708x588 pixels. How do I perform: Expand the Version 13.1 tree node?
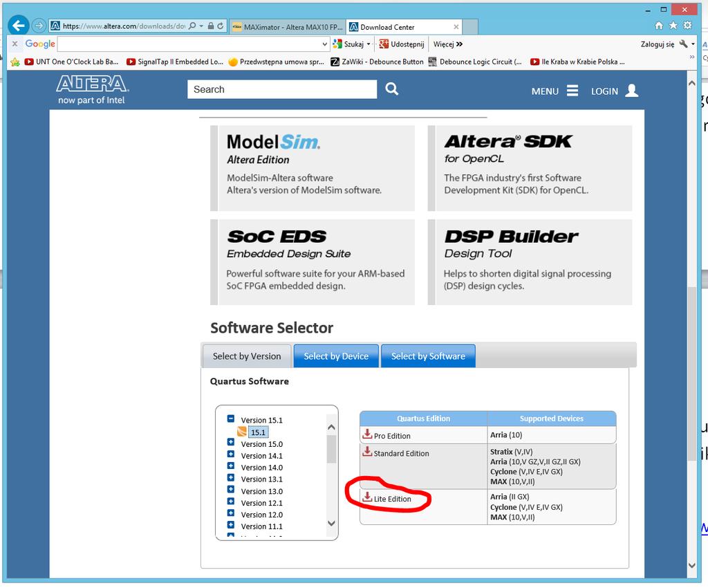[231, 478]
